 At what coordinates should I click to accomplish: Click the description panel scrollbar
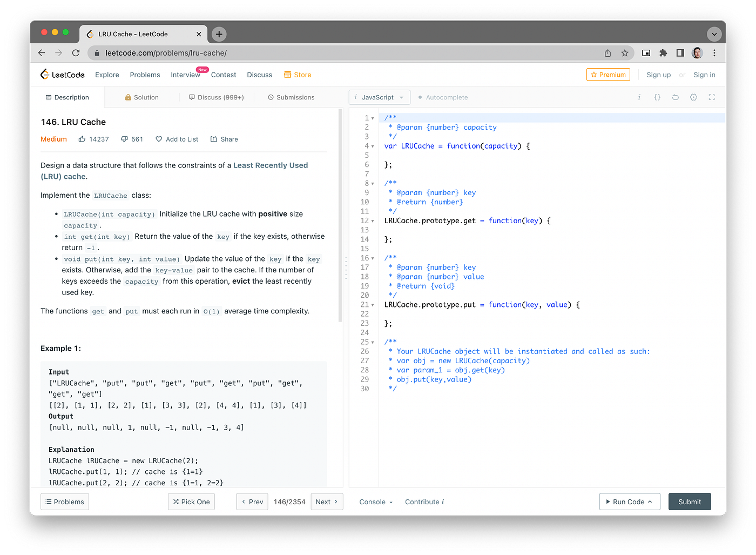(x=340, y=215)
